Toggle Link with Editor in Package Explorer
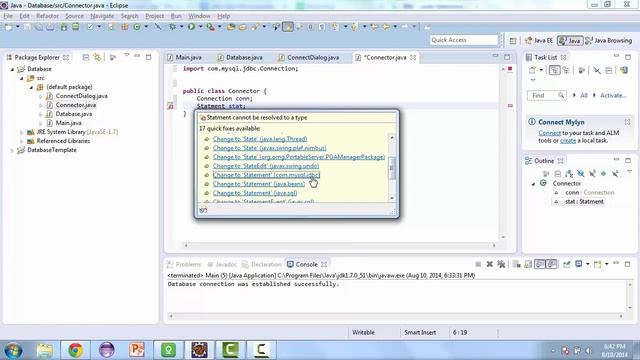Viewport: 640px width, 360px height. [x=97, y=57]
